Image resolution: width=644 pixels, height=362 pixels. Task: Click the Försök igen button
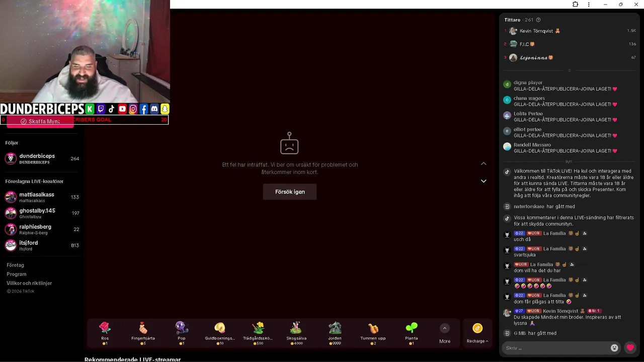click(290, 192)
